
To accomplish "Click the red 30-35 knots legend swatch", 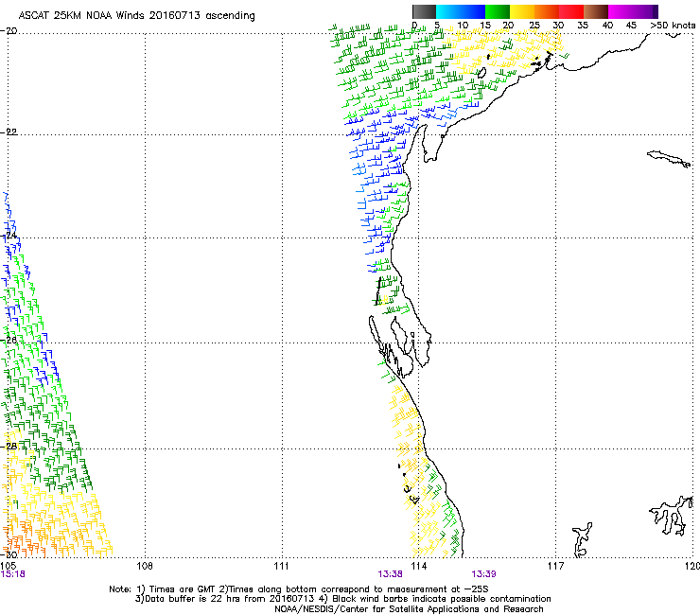I will coord(571,11).
